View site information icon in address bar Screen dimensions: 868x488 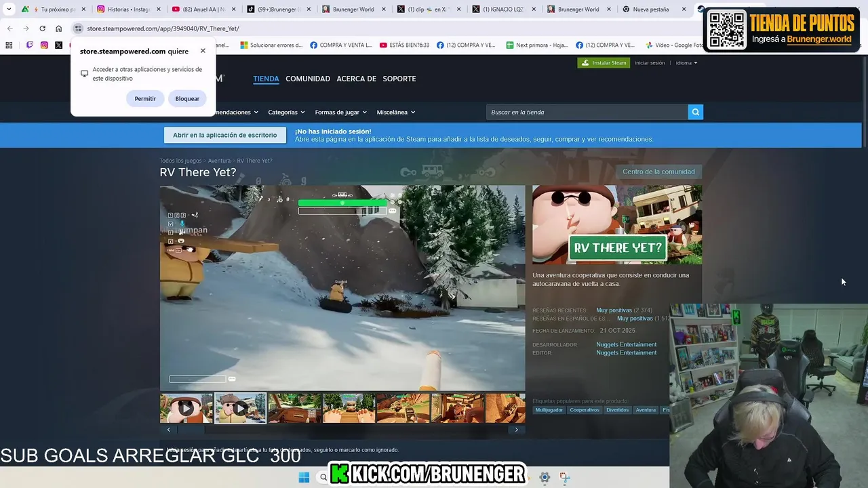[x=78, y=28]
